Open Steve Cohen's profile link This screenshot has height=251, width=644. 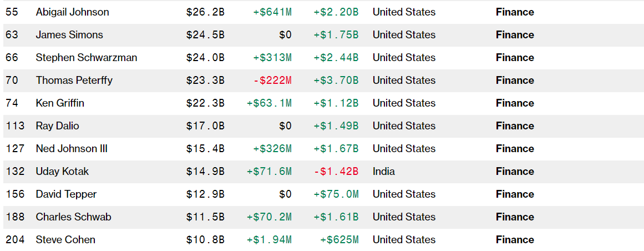pyautogui.click(x=65, y=239)
